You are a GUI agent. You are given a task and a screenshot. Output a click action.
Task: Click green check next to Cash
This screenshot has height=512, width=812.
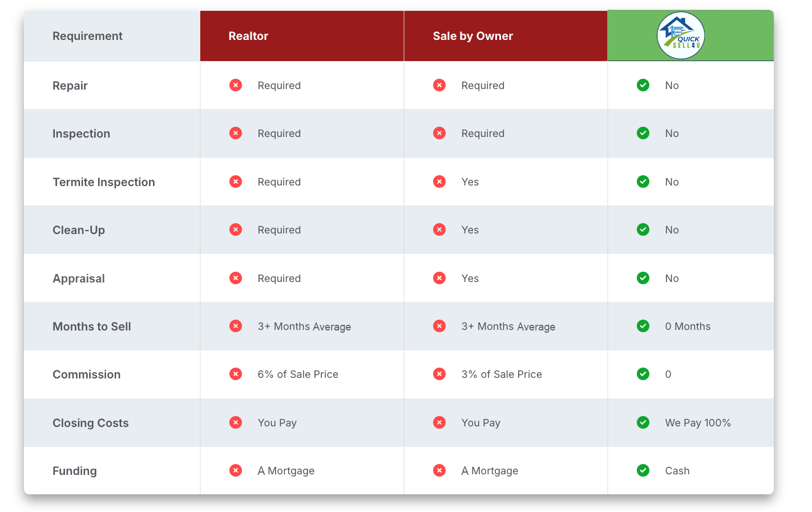tap(643, 470)
